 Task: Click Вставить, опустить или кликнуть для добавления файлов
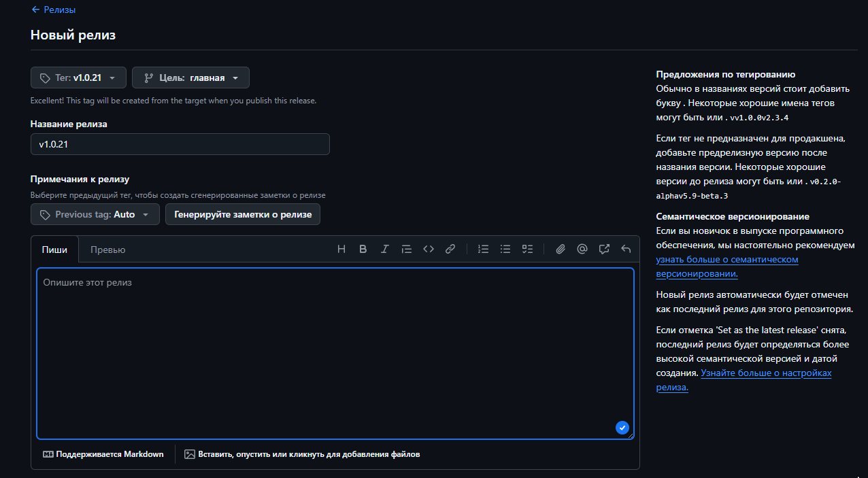point(302,454)
